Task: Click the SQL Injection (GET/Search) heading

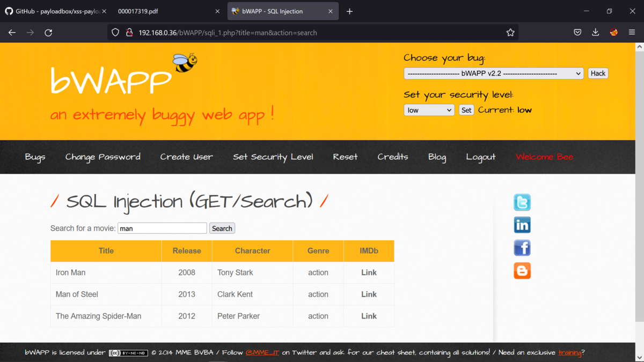Action: click(x=189, y=202)
